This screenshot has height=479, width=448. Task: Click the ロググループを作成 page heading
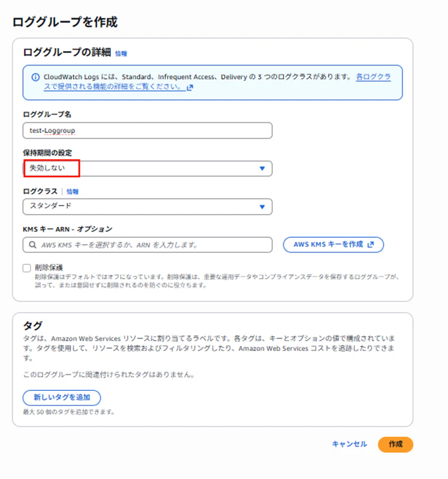click(x=65, y=22)
